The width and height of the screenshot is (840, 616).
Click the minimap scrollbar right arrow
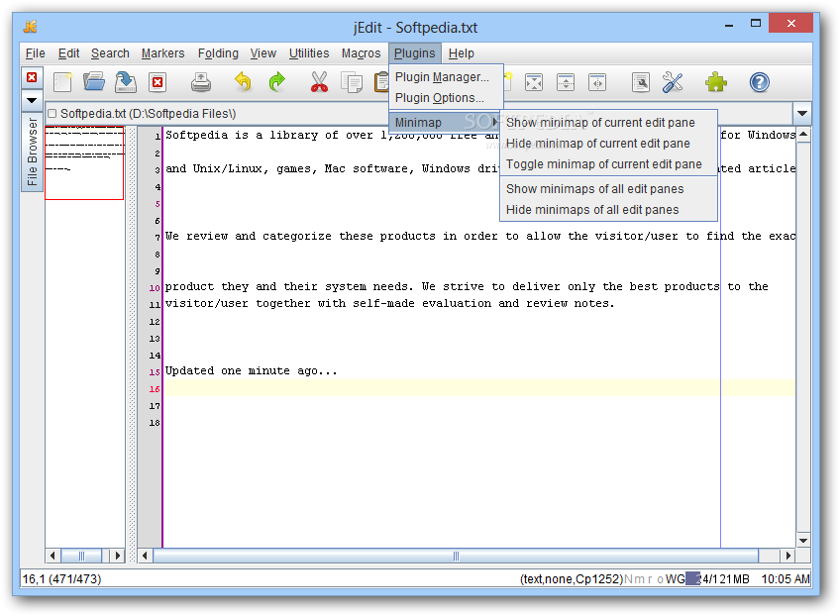[x=117, y=556]
